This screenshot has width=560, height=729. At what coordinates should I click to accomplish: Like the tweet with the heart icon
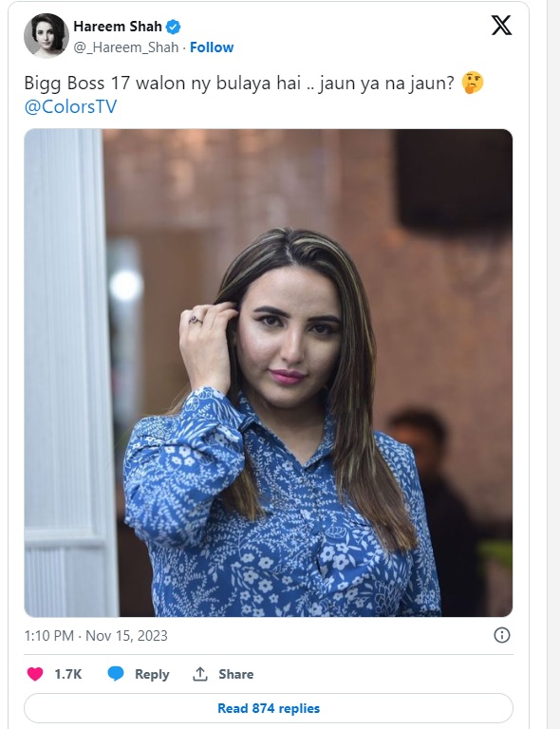35,674
